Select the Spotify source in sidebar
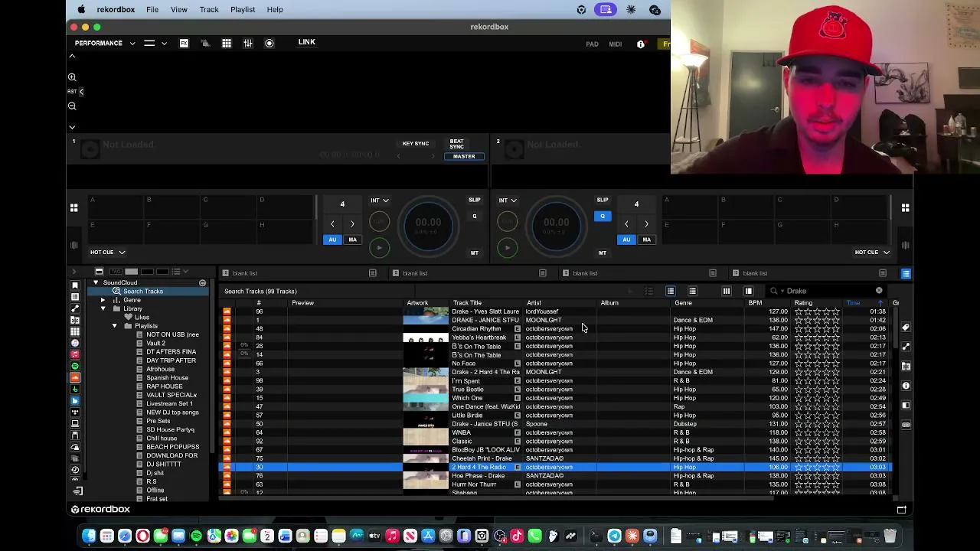The height and width of the screenshot is (551, 980). point(75,366)
